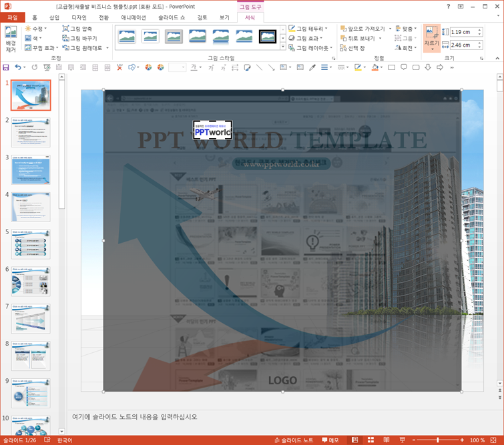Image resolution: width=504 pixels, height=445 pixels.
Task: Click the text box insert icon
Action: (x=300, y=67)
